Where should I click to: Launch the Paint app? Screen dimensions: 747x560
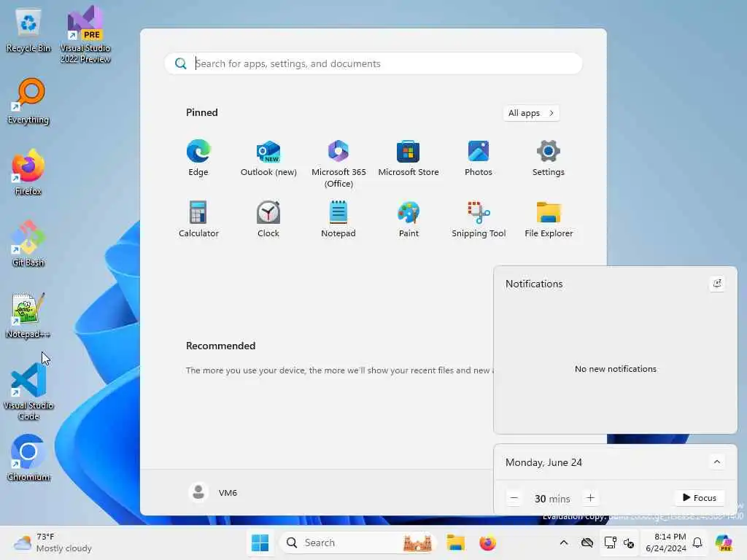point(409,219)
